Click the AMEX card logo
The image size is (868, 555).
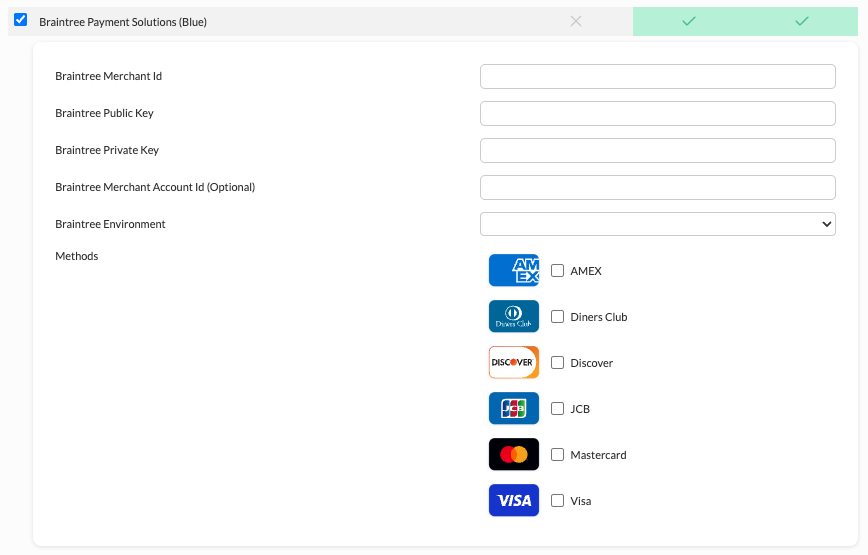(514, 271)
